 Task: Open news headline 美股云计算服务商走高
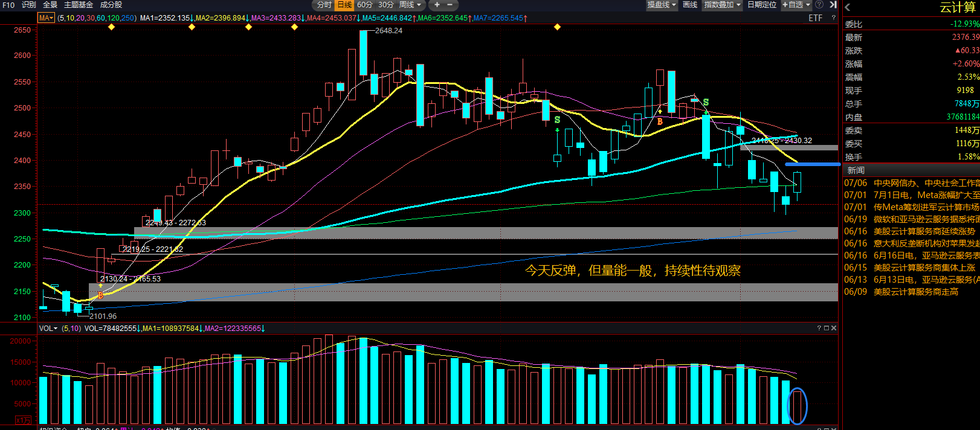(916, 292)
